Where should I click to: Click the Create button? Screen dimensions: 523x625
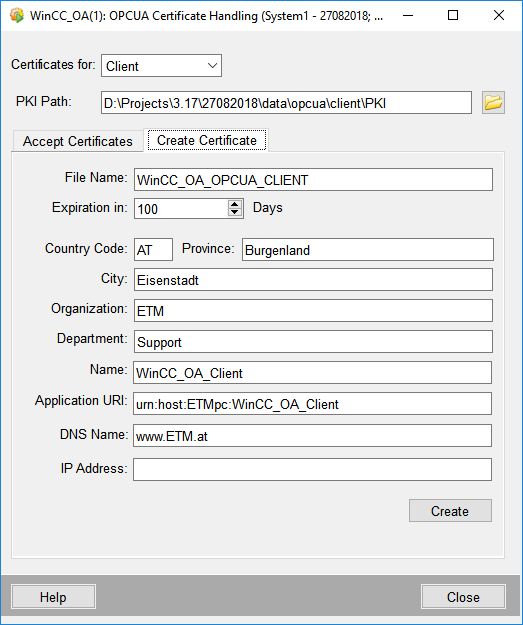[x=450, y=511]
